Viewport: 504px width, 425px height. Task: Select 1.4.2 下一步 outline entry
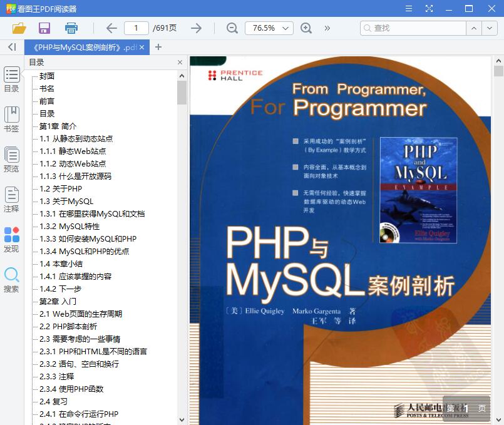pos(61,289)
